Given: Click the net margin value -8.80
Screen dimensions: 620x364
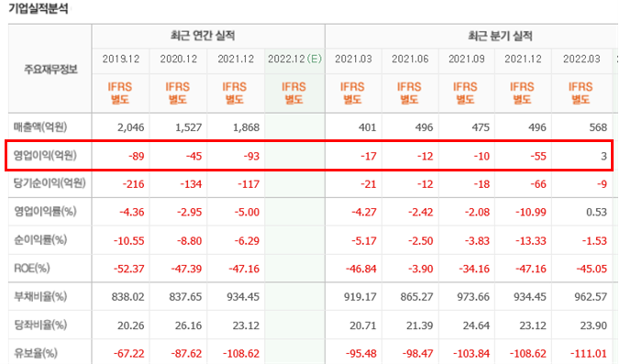Looking at the screenshot, I should click(x=189, y=241).
